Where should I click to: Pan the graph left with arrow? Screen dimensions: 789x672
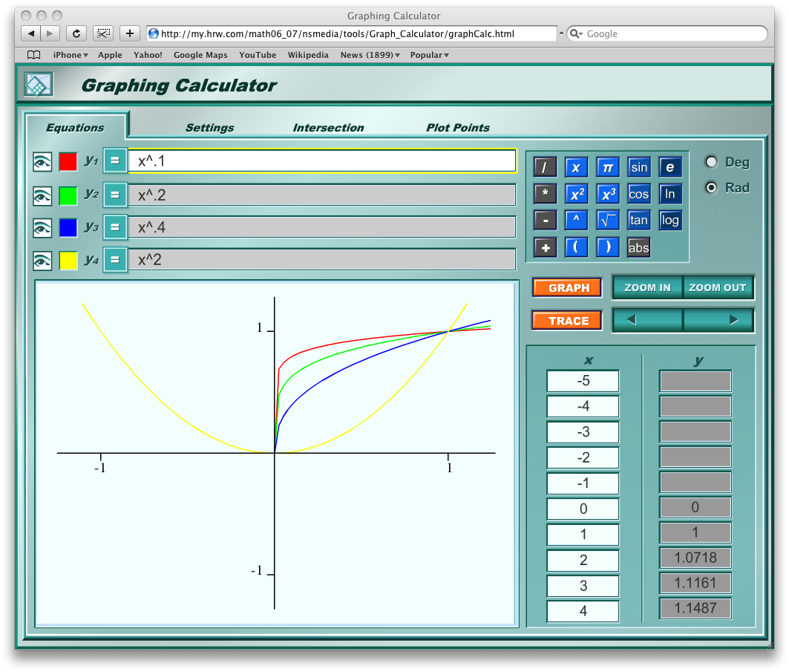click(x=648, y=320)
